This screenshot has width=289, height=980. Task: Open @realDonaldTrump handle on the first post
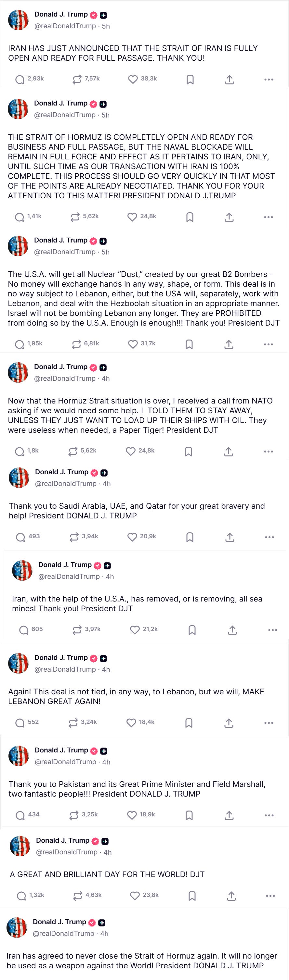click(65, 26)
